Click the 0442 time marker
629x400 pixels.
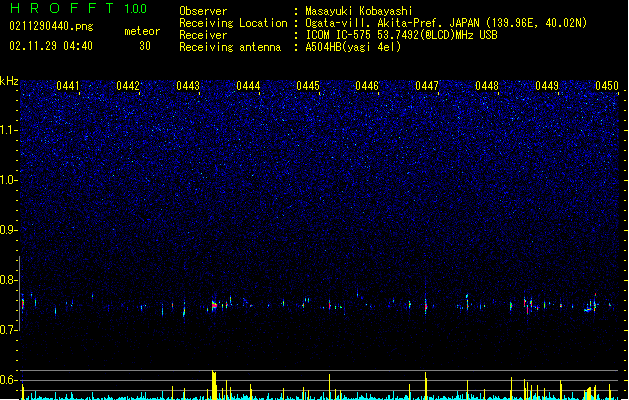pyautogui.click(x=128, y=86)
